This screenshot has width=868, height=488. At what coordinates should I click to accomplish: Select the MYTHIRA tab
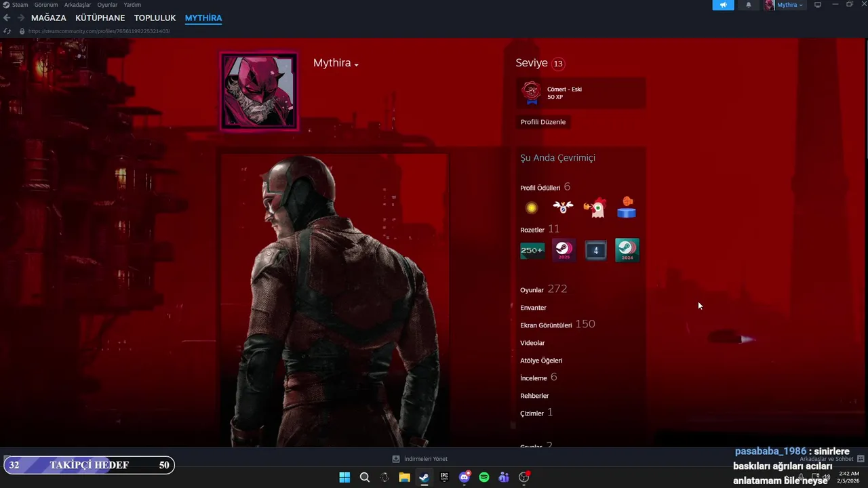point(203,18)
